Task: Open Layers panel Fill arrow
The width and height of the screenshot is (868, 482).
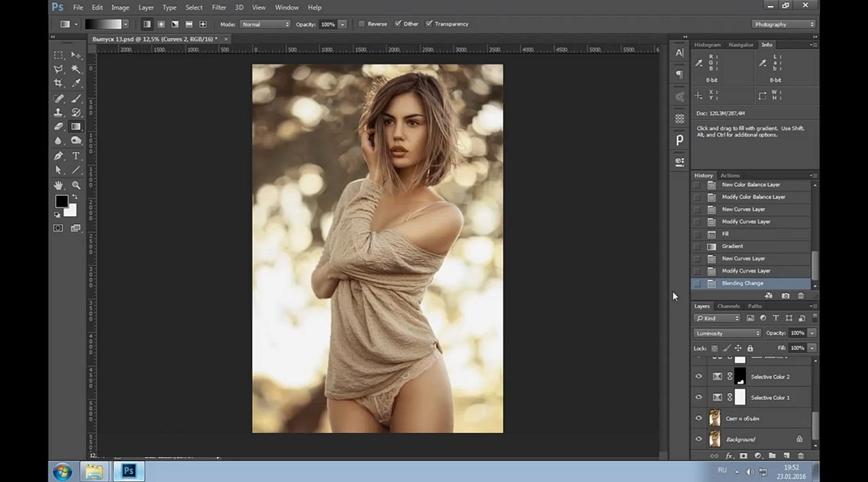Action: (812, 348)
